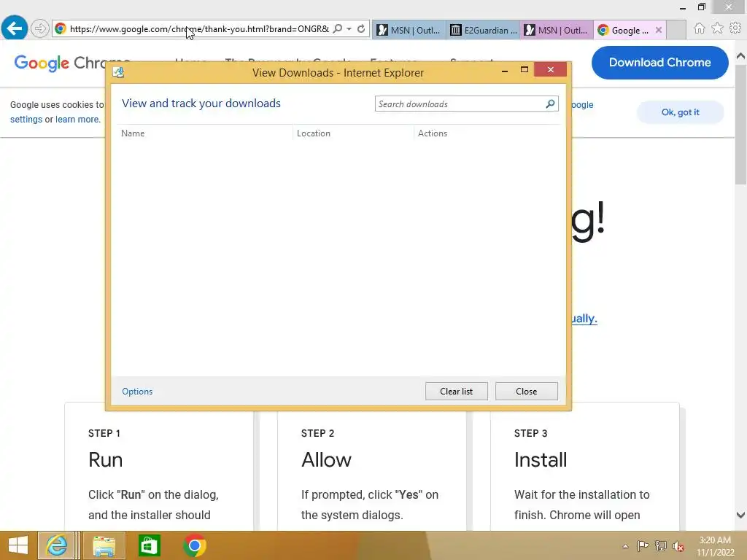747x560 pixels.
Task: Go back with the IE back arrow
Action: tap(15, 28)
